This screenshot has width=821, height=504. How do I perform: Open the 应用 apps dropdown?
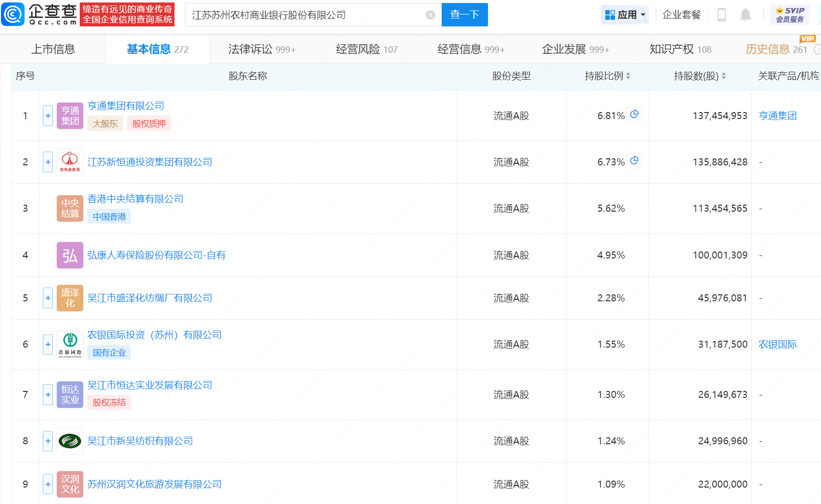pos(625,15)
